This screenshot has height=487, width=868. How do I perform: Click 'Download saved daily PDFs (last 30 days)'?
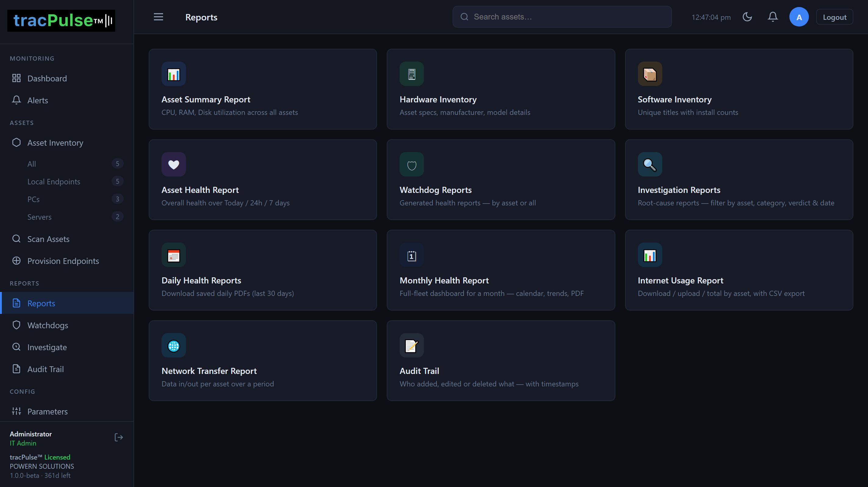[228, 293]
